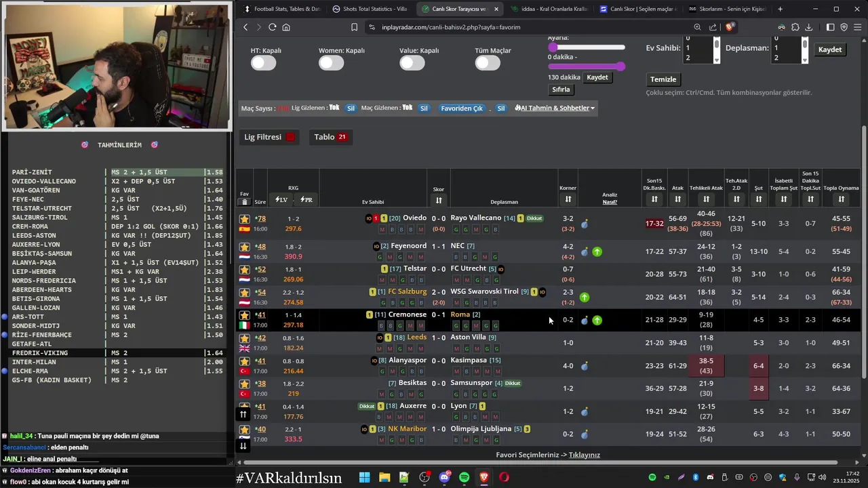
Task: Click the Brave Shields lion icon
Action: (730, 27)
